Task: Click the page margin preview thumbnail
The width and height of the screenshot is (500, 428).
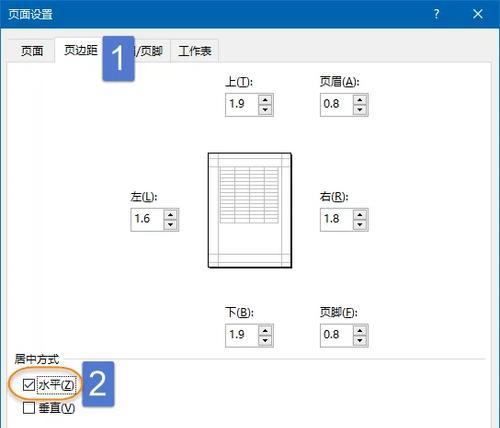Action: pyautogui.click(x=250, y=210)
